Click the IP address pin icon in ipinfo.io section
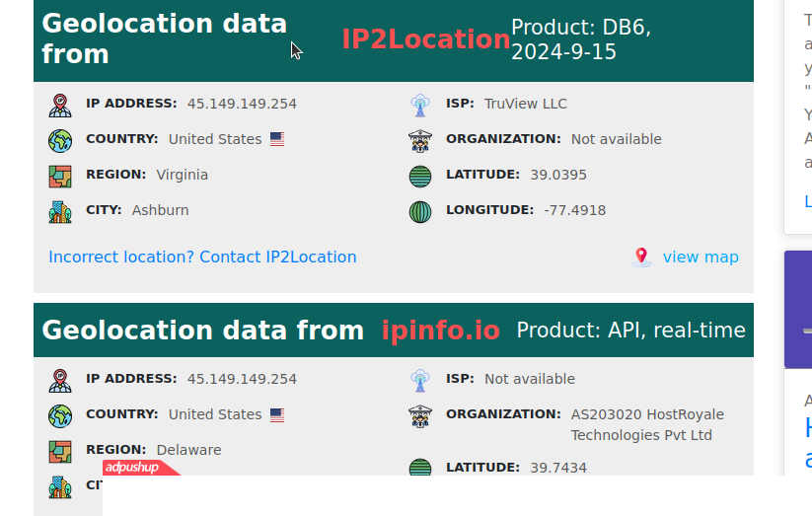This screenshot has height=516, width=812. pyautogui.click(x=60, y=380)
